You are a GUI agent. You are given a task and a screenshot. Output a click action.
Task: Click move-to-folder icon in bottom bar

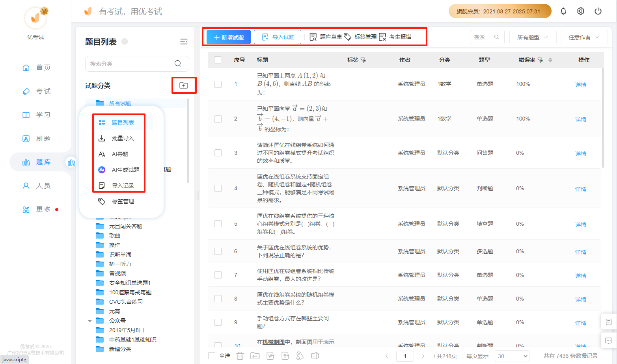255,356
